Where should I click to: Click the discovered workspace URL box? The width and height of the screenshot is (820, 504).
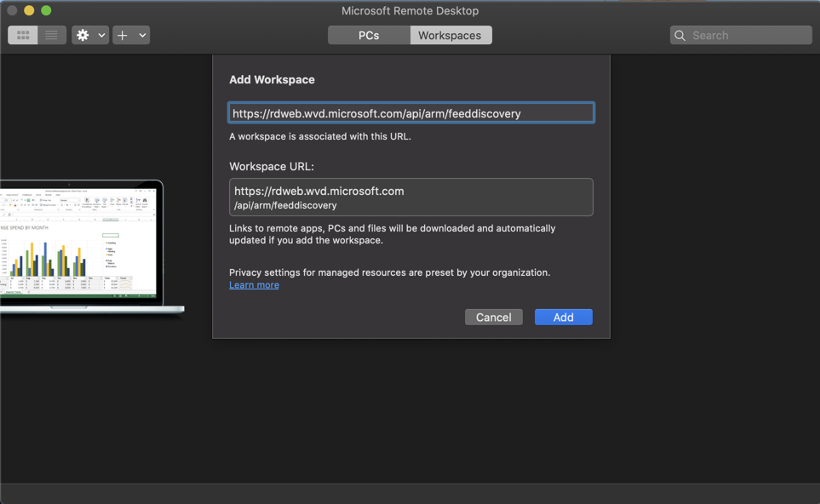pos(411,197)
